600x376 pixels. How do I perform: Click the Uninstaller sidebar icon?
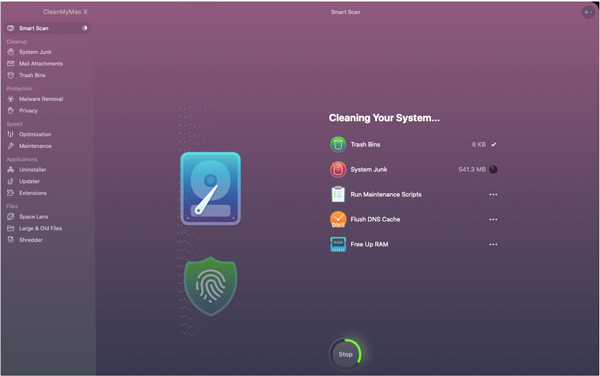[11, 169]
